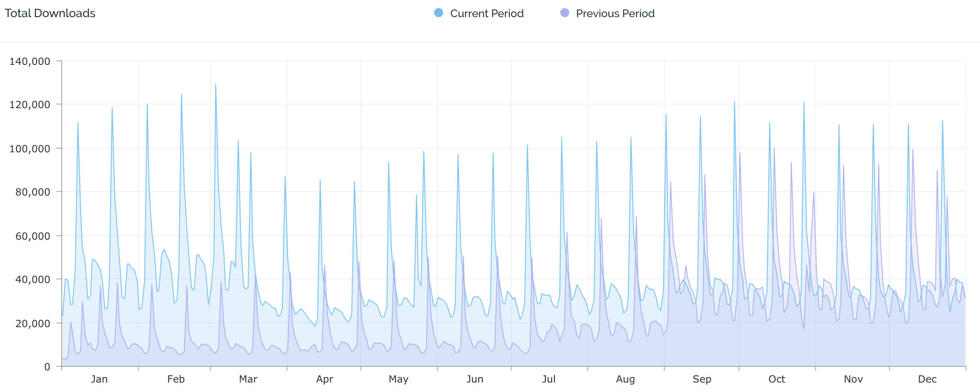The image size is (980, 392).
Task: Click the purple Previous Period legend dot
Action: tap(565, 13)
